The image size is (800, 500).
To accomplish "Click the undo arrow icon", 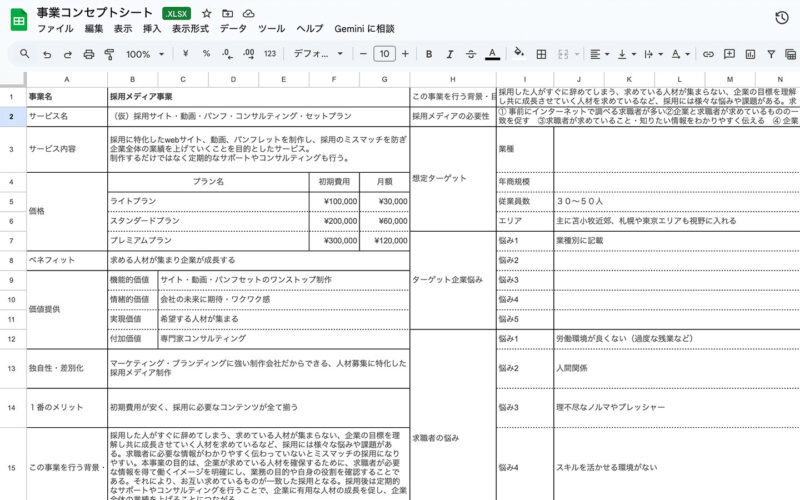I will [x=46, y=54].
